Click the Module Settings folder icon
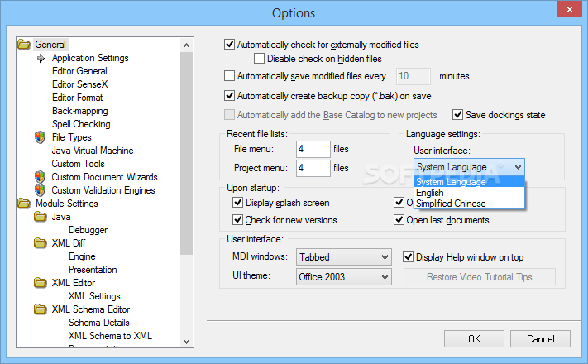This screenshot has width=588, height=364. tap(24, 204)
